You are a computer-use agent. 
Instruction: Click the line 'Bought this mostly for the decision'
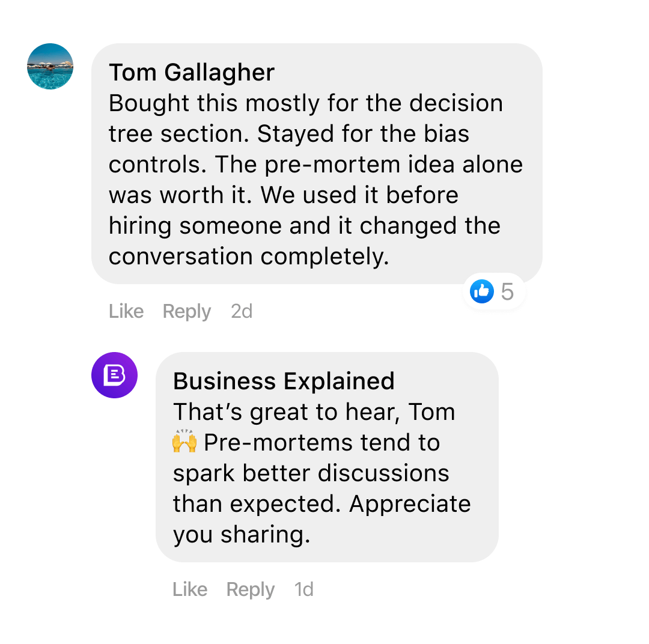pos(305,103)
